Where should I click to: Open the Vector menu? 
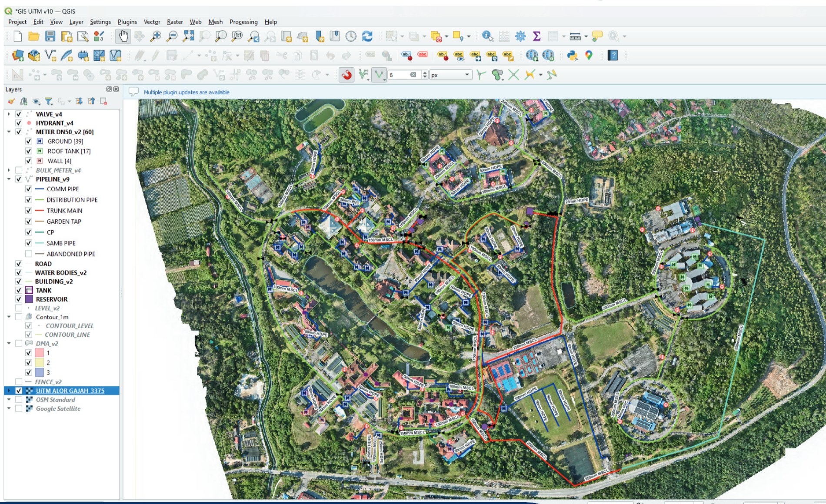tap(152, 22)
